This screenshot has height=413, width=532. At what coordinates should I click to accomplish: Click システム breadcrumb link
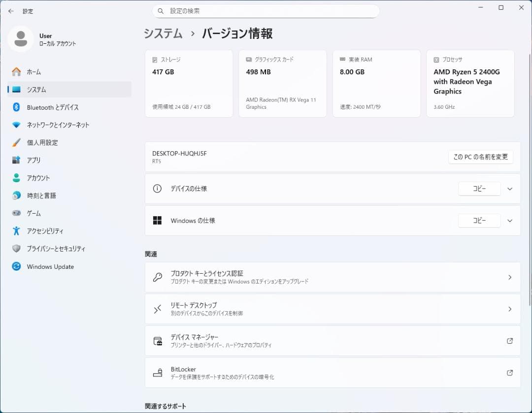163,33
